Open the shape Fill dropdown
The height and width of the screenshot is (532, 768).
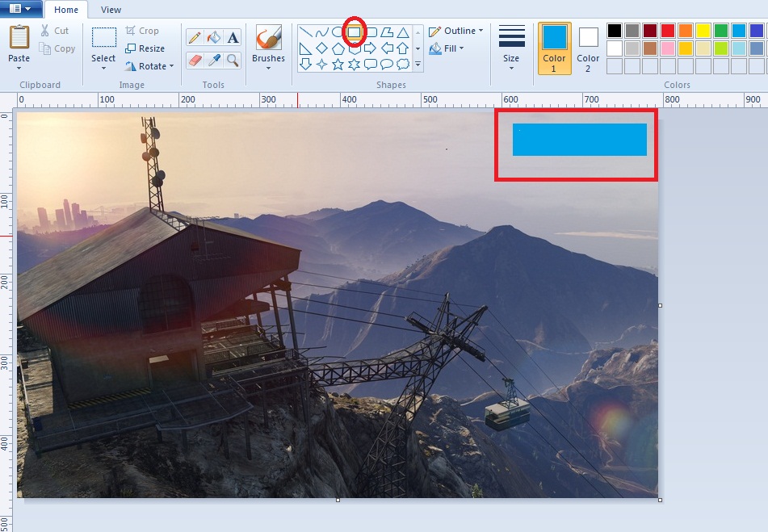[x=447, y=48]
